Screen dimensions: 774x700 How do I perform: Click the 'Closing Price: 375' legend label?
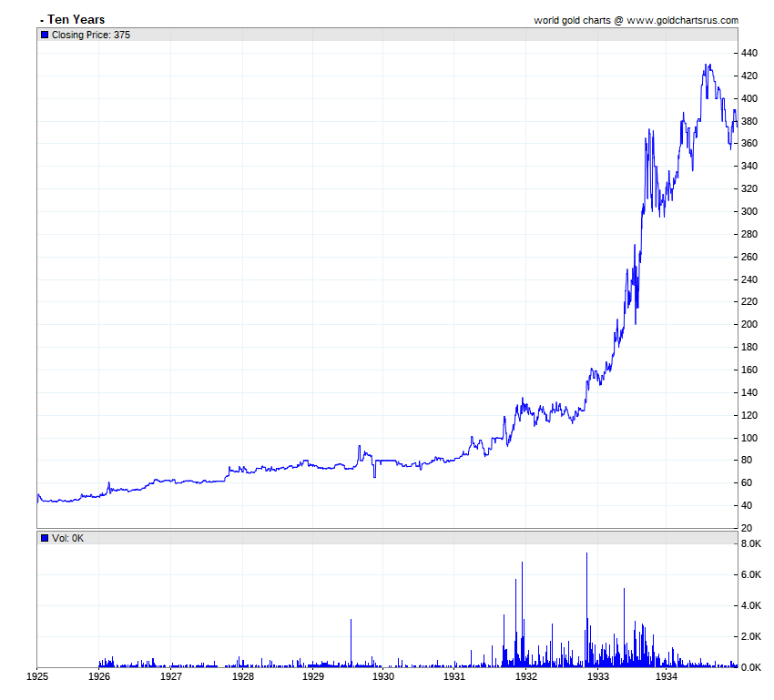[x=89, y=35]
